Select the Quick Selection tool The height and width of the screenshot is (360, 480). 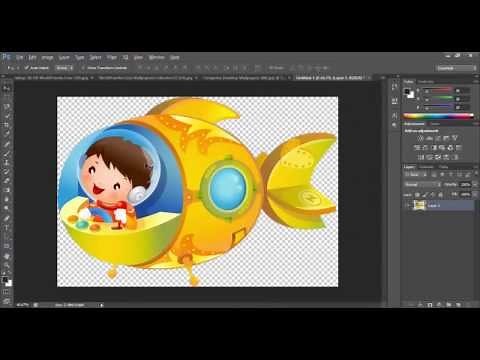pyautogui.click(x=6, y=116)
